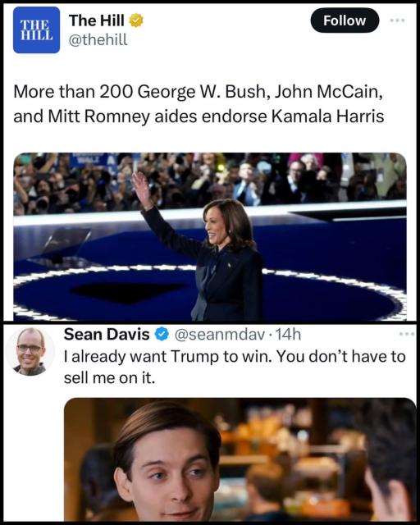Screen dimensions: 420x525
Task: Open the @thehill handle link
Action: coord(98,40)
